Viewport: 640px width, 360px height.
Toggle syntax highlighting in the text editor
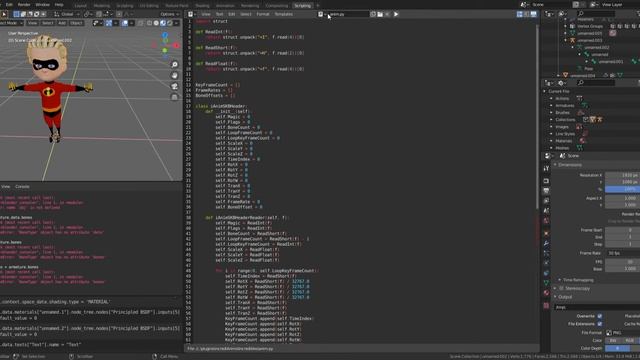[x=533, y=14]
